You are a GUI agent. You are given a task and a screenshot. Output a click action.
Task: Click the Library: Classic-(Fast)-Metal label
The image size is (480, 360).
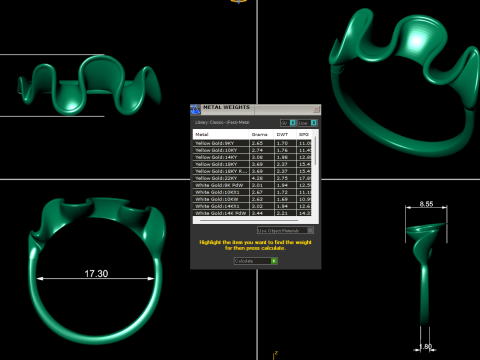[x=222, y=122]
